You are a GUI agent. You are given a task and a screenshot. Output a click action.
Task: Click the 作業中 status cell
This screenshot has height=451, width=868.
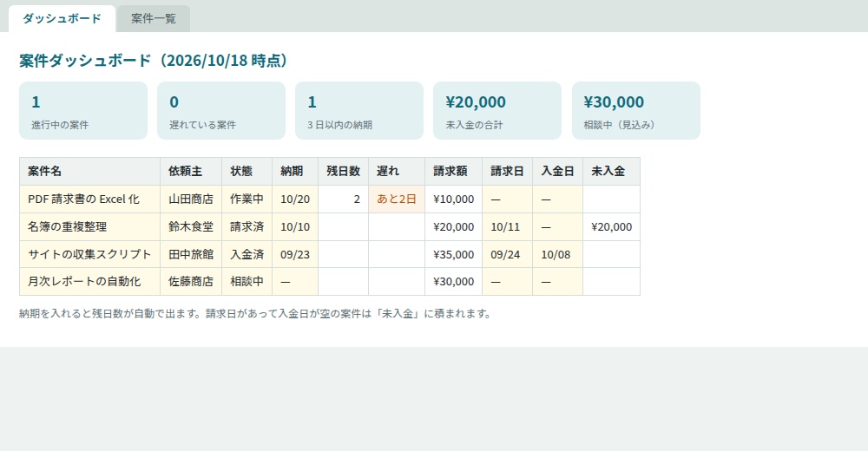247,199
